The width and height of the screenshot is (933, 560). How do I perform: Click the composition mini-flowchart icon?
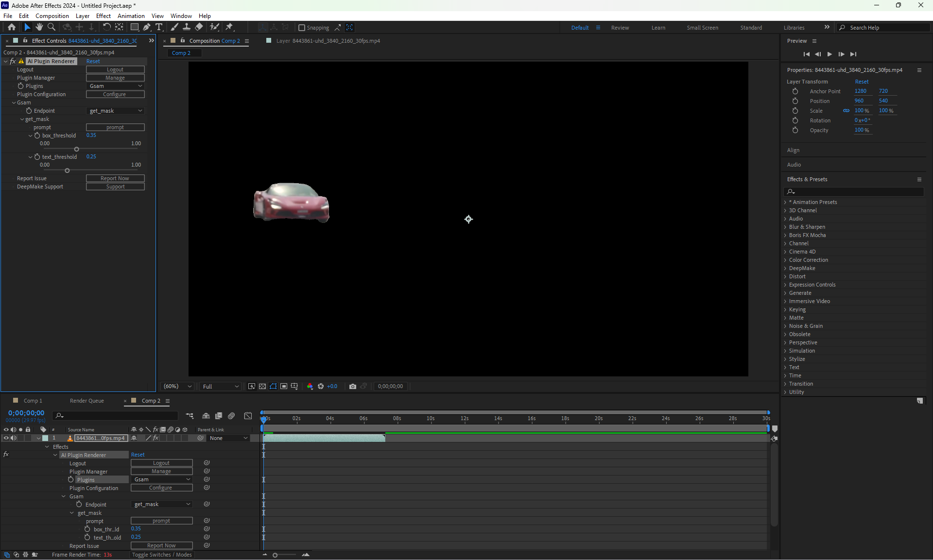pos(190,416)
